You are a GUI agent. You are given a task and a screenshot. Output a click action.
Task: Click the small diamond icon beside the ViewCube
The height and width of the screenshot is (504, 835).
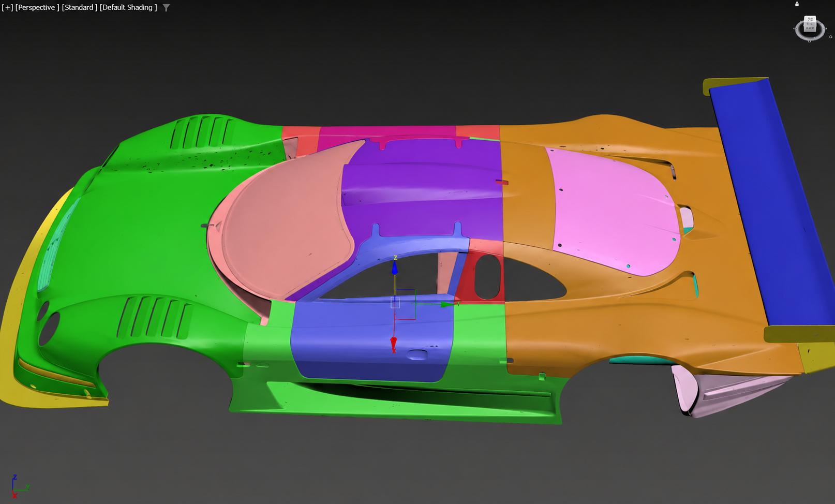click(831, 37)
